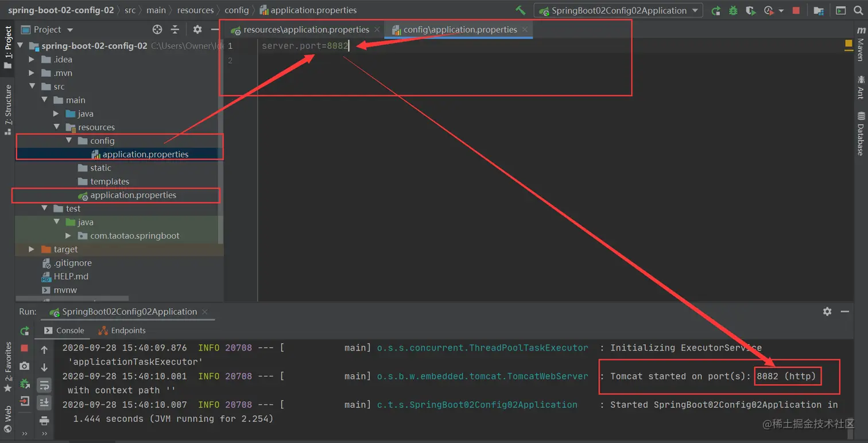Screen dimensions: 868x443
Task: Click the locate-file crosshair icon in Project panel
Action: [x=157, y=29]
